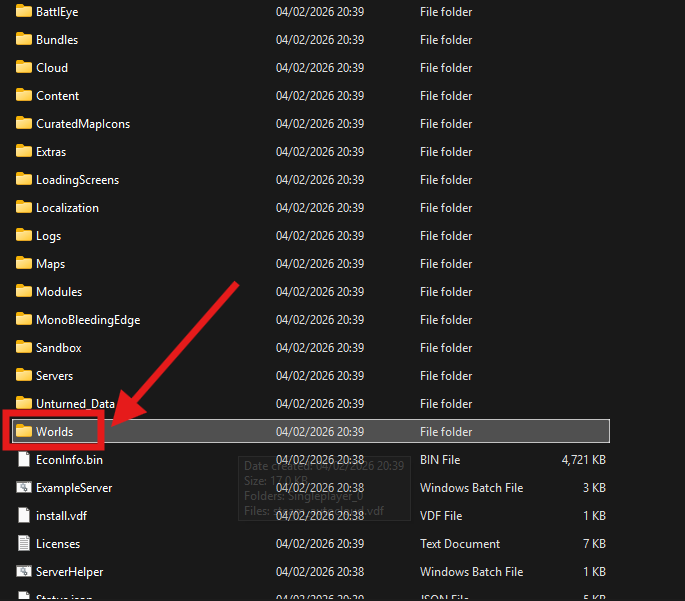
Task: Select the CuratedMapIcons folder name
Action: [x=83, y=124]
